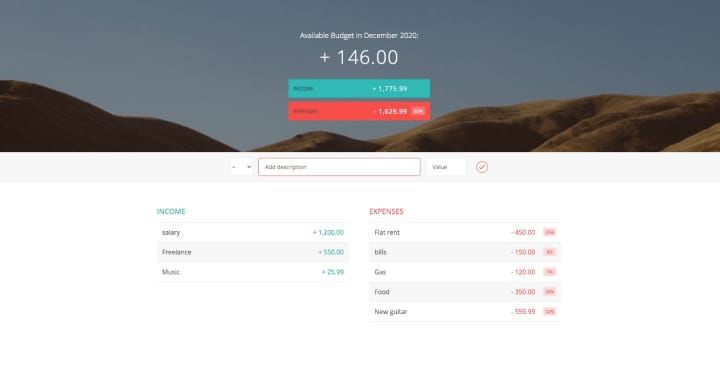Click the Flat rent percentage badge
Screen dimensions: 720x382
click(x=550, y=232)
